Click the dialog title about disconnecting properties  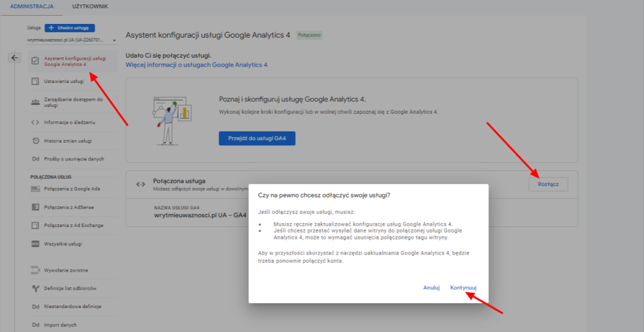[x=324, y=195]
